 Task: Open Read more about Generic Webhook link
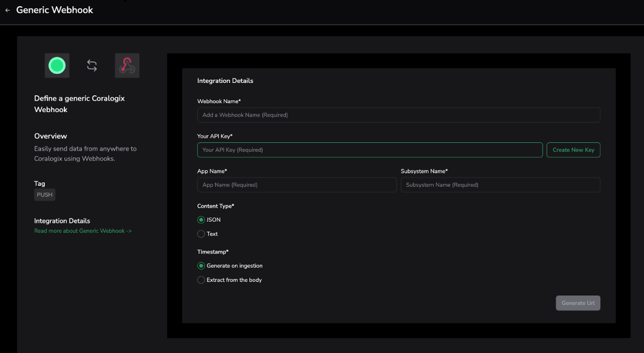pos(83,231)
